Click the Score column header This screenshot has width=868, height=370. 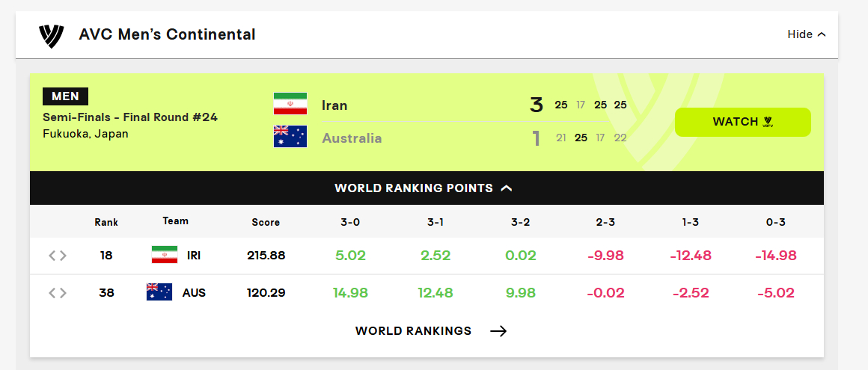(266, 222)
